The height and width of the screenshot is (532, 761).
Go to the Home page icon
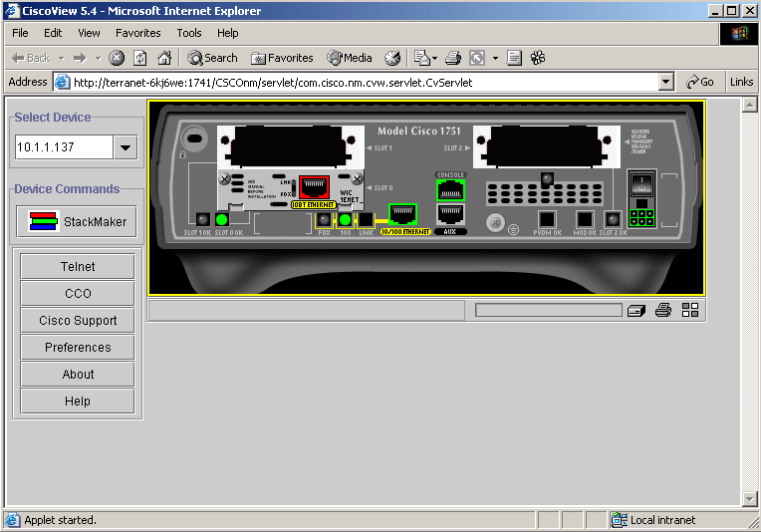[x=164, y=58]
